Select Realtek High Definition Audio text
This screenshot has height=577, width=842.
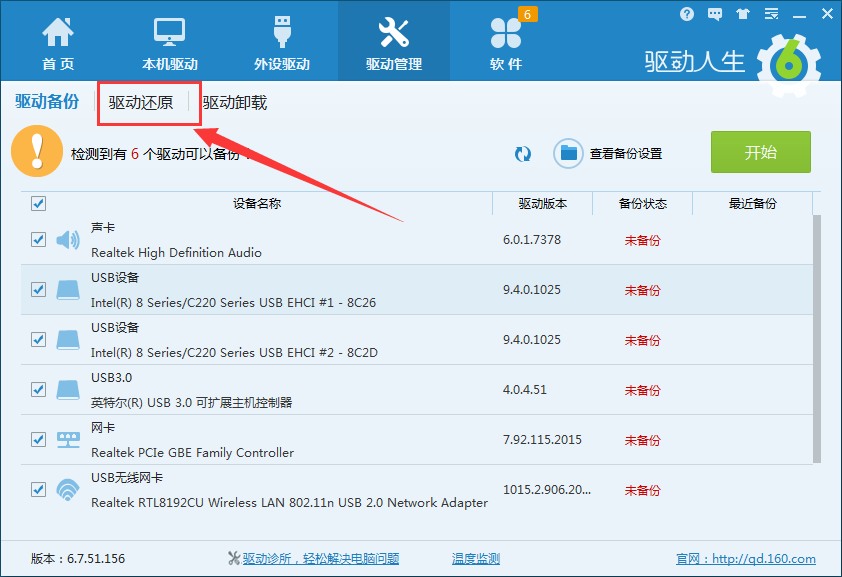[176, 252]
